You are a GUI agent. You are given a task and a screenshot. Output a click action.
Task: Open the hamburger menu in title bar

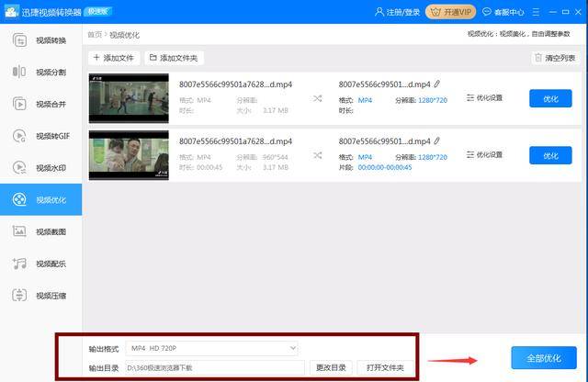[536, 12]
